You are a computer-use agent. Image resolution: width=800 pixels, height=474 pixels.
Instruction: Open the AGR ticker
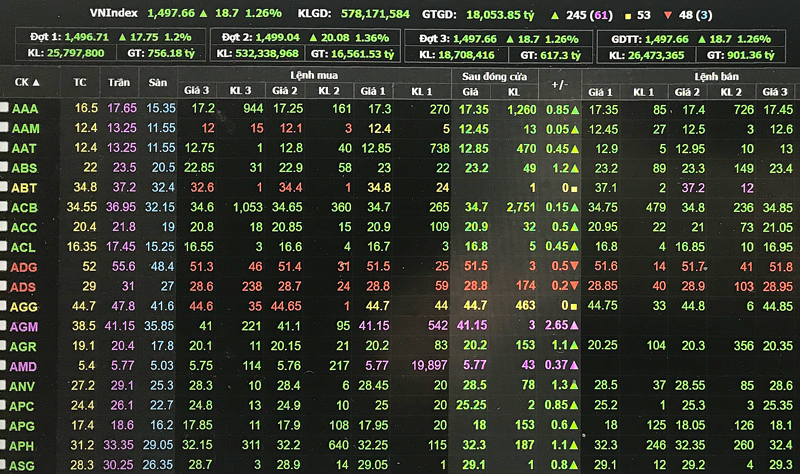coord(23,346)
